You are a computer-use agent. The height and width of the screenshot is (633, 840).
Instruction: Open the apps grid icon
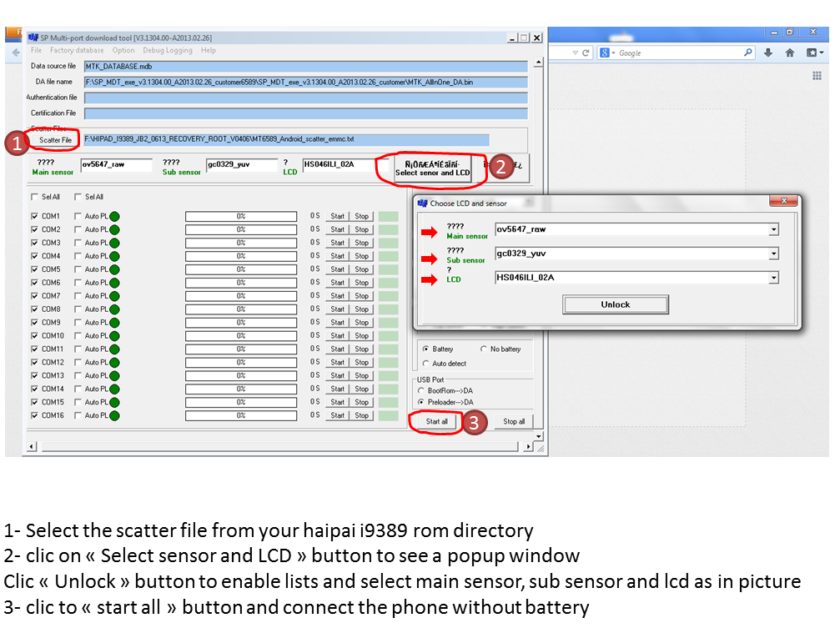[x=817, y=76]
